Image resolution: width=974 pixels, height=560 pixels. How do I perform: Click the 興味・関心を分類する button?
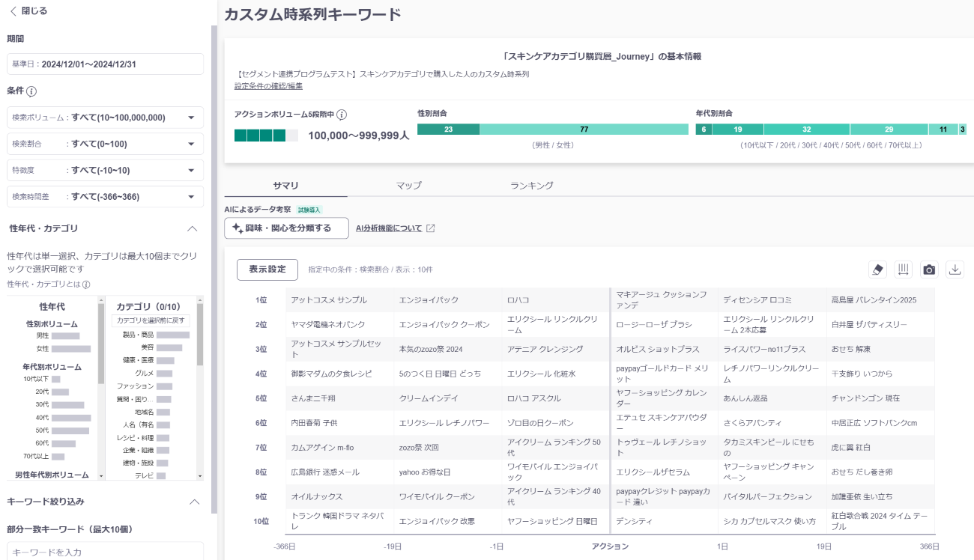[286, 228]
